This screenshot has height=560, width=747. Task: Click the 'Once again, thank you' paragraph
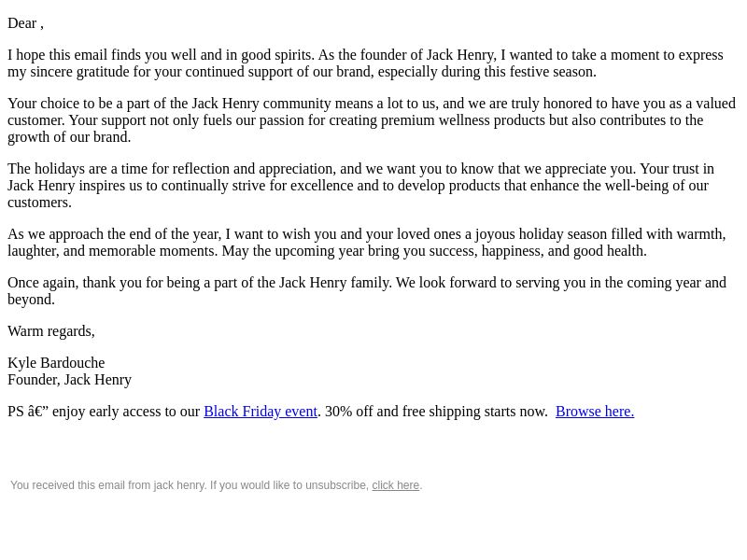point(366,290)
